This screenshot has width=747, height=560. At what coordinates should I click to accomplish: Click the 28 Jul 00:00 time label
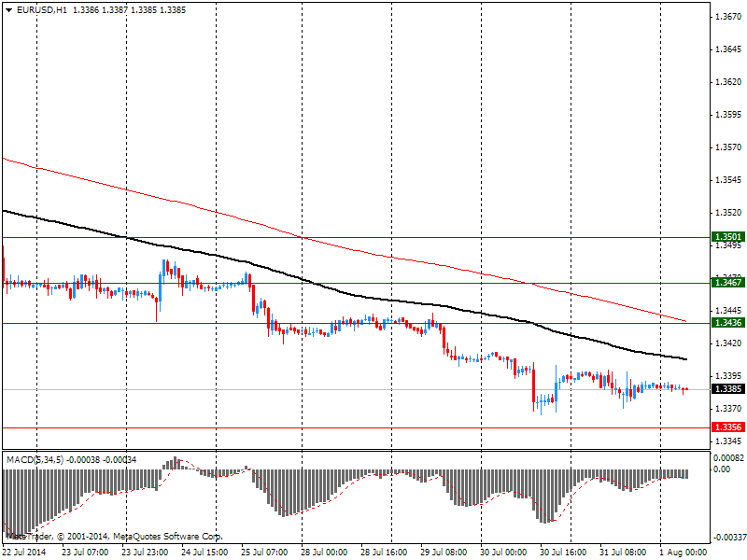(x=324, y=552)
